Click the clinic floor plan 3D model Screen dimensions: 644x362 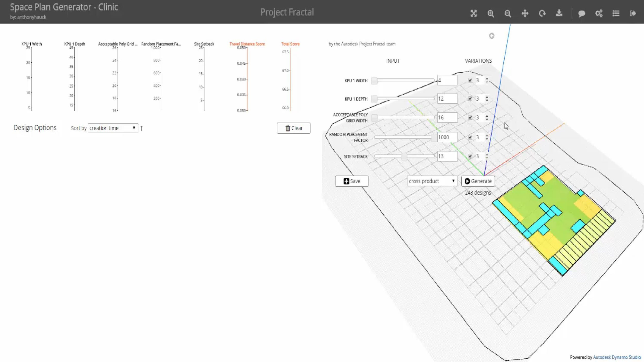pyautogui.click(x=554, y=220)
